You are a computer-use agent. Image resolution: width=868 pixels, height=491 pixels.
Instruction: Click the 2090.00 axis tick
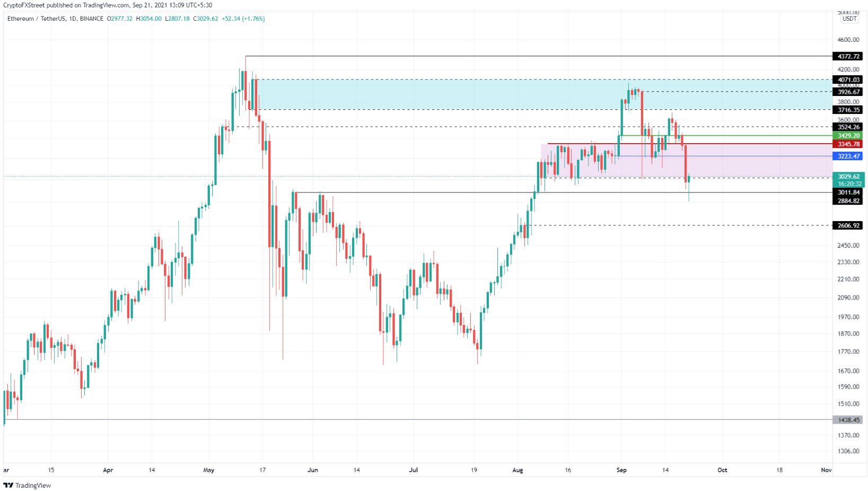coord(848,298)
